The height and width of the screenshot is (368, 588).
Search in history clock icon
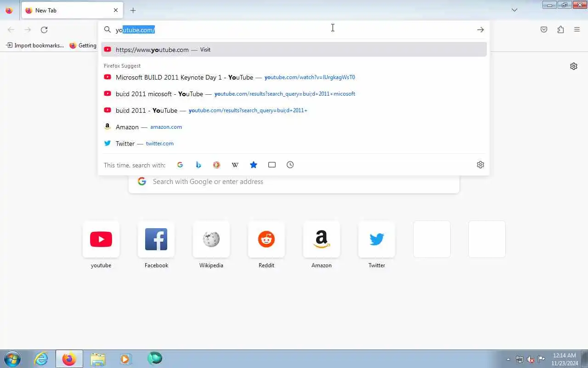[x=290, y=165]
